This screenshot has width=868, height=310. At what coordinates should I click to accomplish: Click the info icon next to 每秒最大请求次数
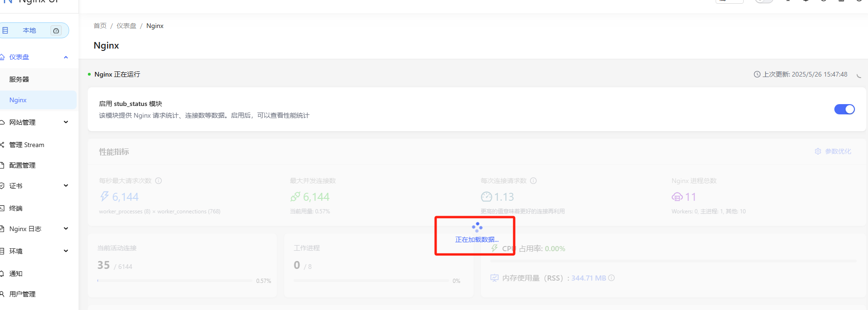click(158, 181)
